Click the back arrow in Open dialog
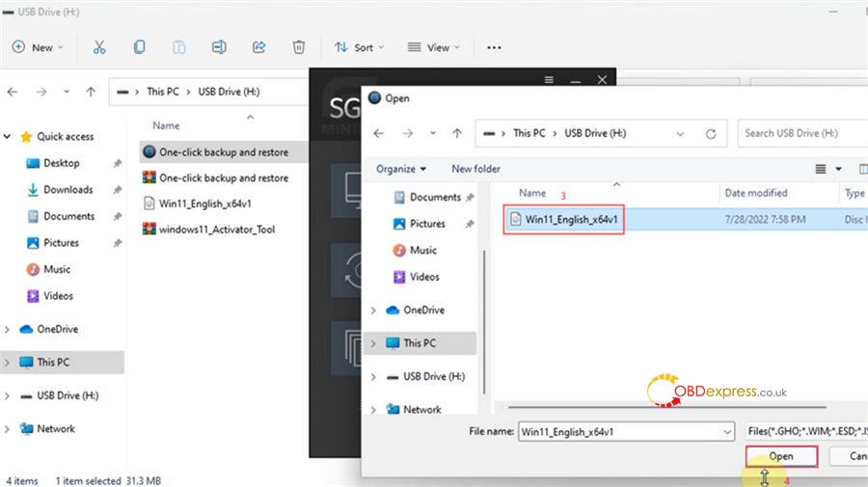The width and height of the screenshot is (868, 487). point(379,133)
